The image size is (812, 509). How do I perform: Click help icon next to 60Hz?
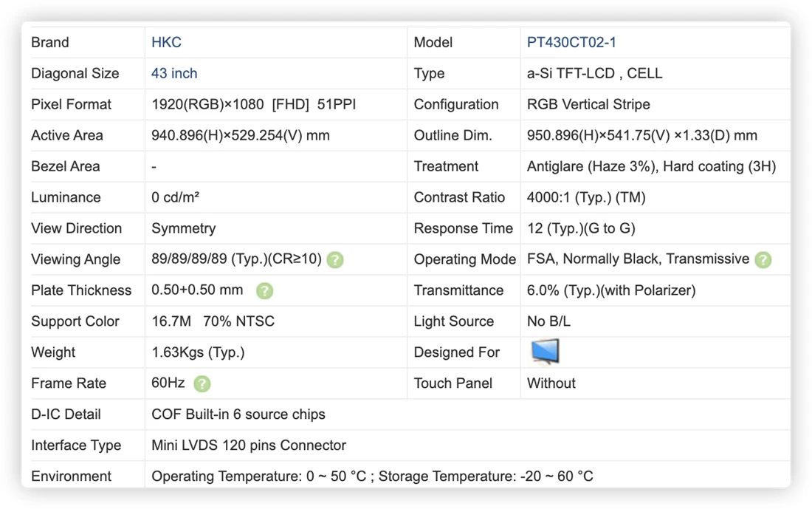pos(202,383)
